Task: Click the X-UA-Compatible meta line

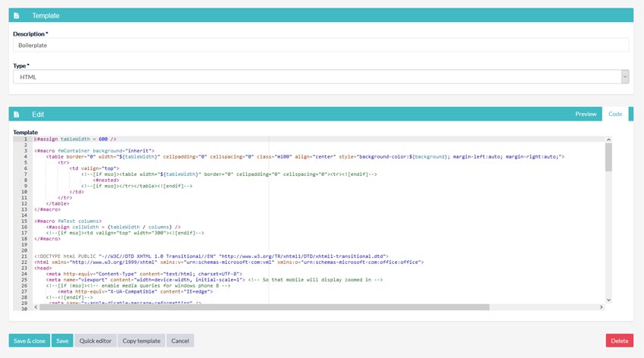Action: coord(135,291)
